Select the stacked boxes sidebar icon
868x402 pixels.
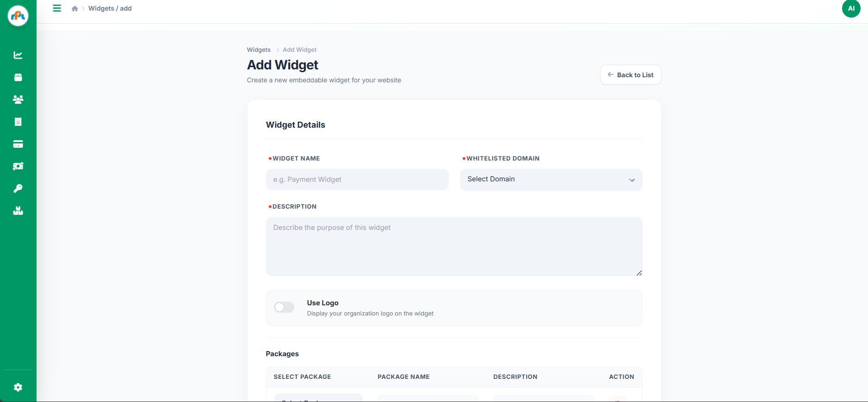[x=18, y=211]
